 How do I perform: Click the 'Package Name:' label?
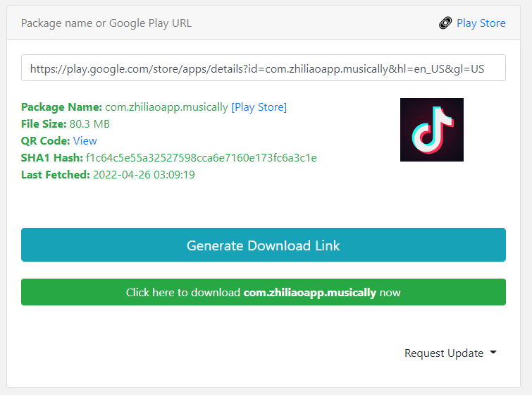(x=61, y=107)
